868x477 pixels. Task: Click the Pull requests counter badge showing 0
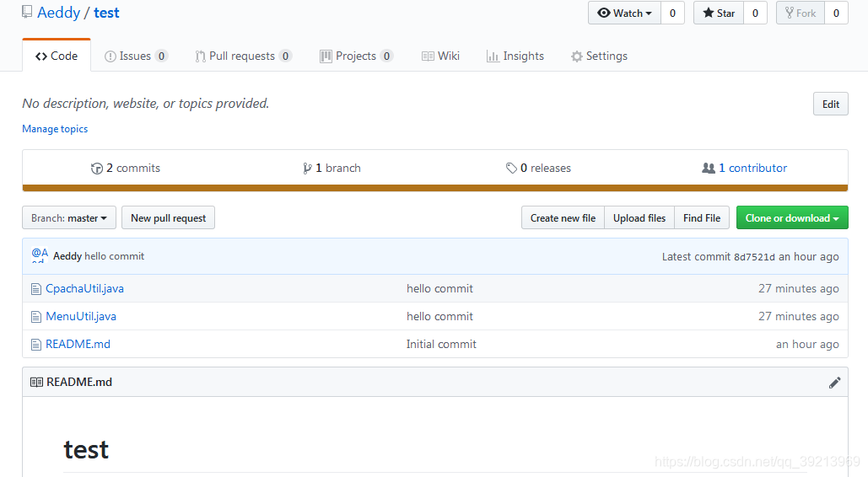(285, 56)
